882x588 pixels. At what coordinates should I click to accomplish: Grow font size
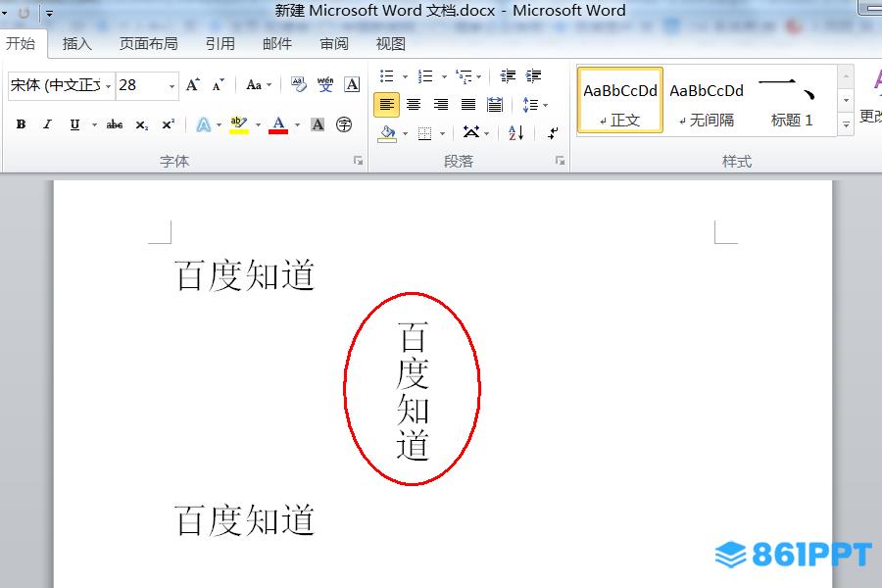192,85
